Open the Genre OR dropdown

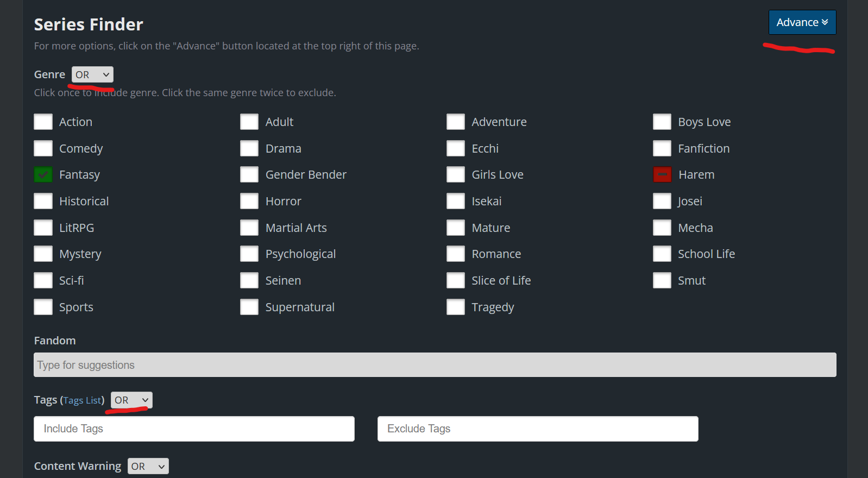tap(92, 74)
